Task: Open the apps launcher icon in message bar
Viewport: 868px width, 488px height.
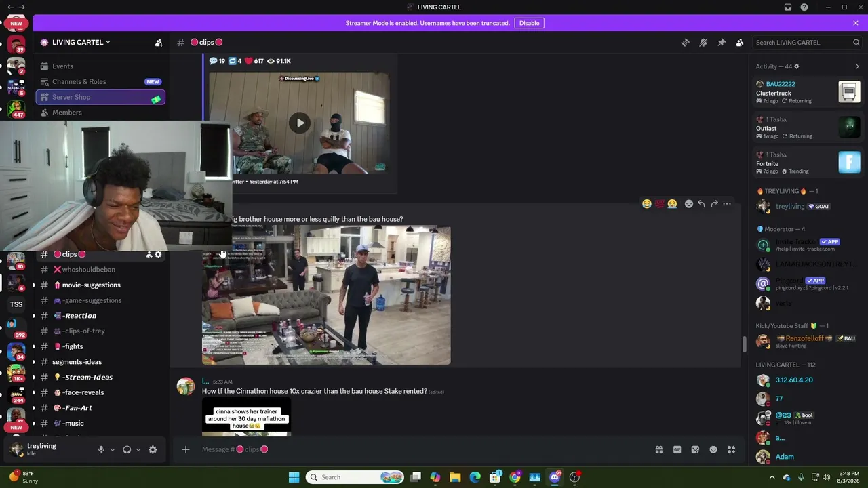Action: [732, 449]
